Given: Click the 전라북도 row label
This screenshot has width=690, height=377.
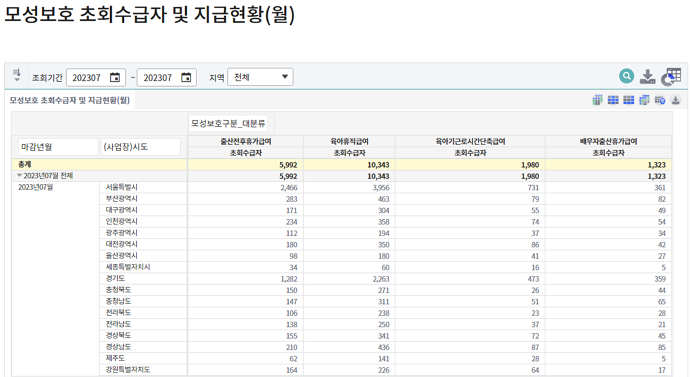Looking at the screenshot, I should point(118,313).
